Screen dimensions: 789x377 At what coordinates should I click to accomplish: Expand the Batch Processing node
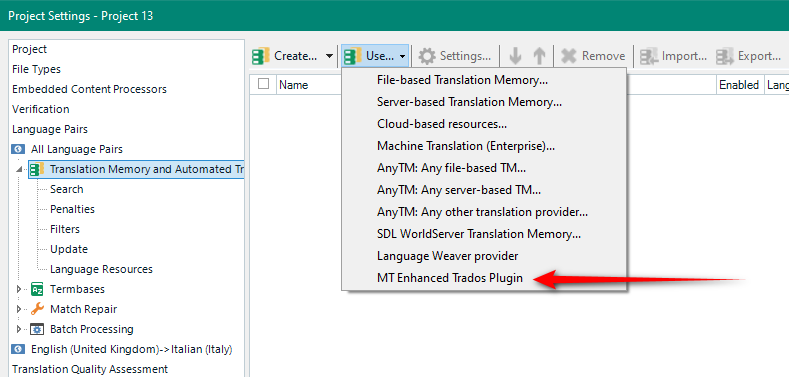click(19, 329)
